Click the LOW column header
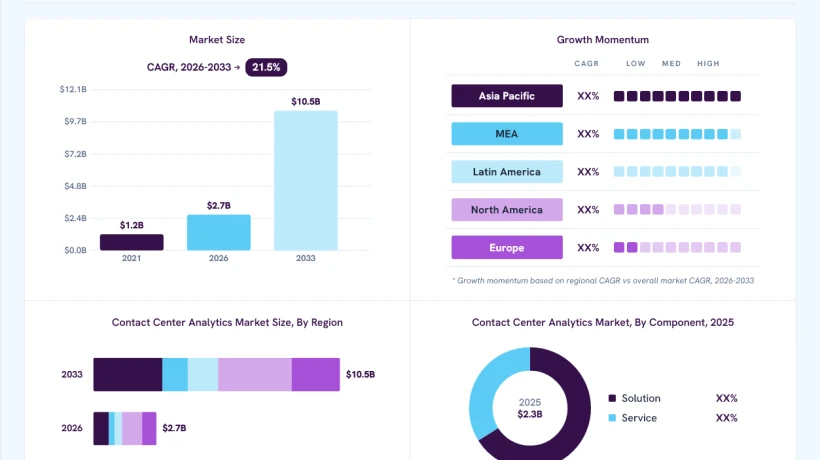Screen dimensions: 820x460 [636, 63]
